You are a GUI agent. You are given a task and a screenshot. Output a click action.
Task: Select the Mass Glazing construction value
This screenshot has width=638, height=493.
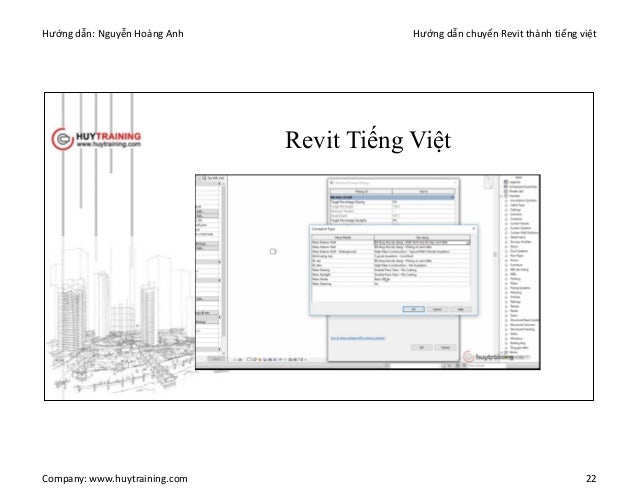tap(422, 270)
